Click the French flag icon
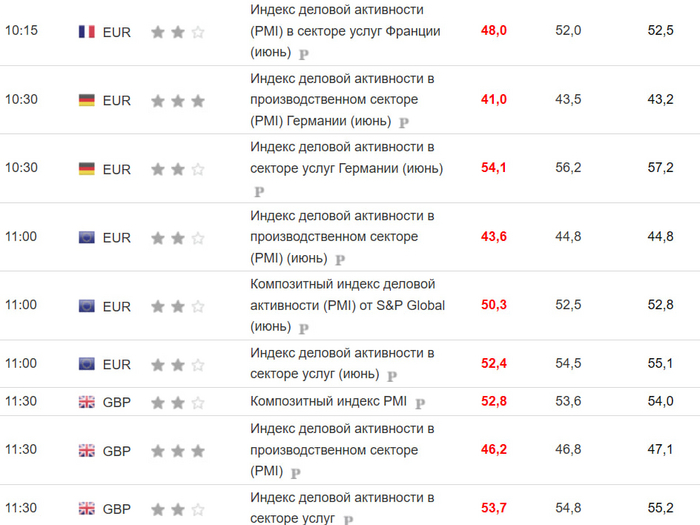Viewport: 700px width, 525px height. [x=86, y=31]
